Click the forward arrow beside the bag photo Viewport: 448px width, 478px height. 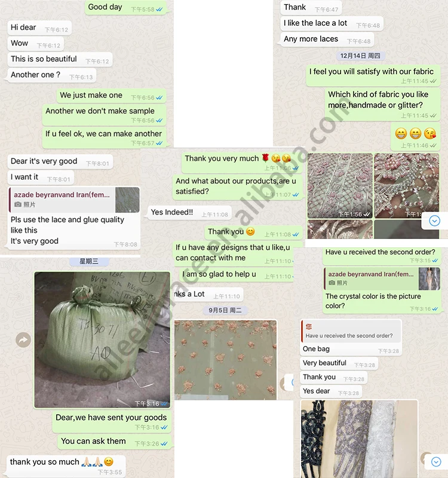[x=23, y=340]
